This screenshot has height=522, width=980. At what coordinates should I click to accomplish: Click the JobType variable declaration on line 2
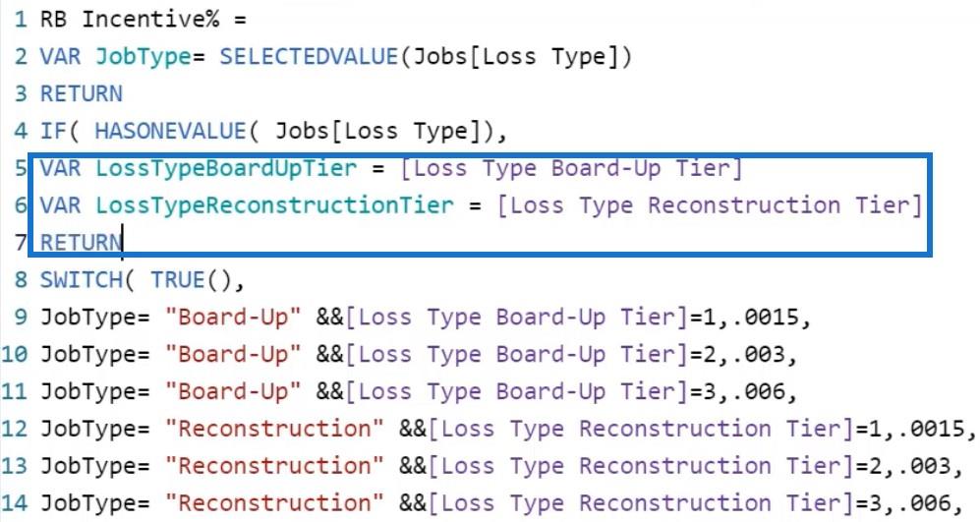click(144, 56)
